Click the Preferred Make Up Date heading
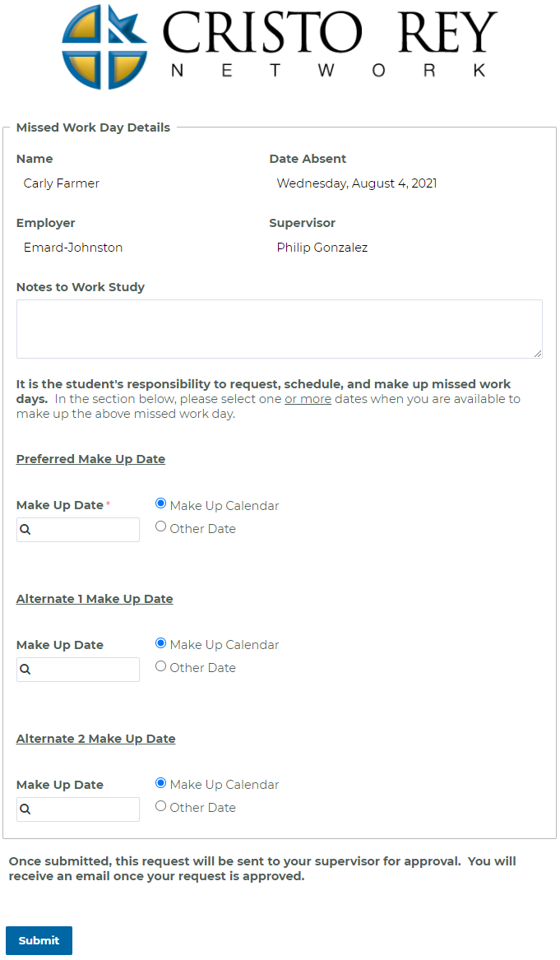Screen dimensions: 560x960 90,459
